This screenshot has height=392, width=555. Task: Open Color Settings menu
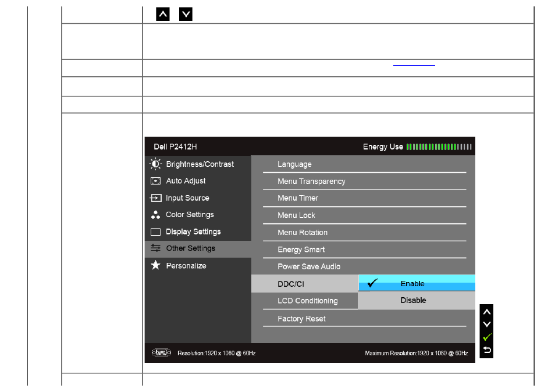(198, 215)
